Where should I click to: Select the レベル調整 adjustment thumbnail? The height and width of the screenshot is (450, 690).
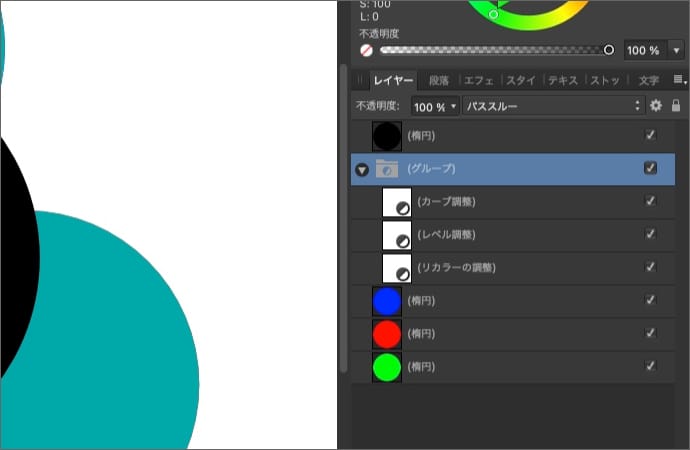coord(397,235)
